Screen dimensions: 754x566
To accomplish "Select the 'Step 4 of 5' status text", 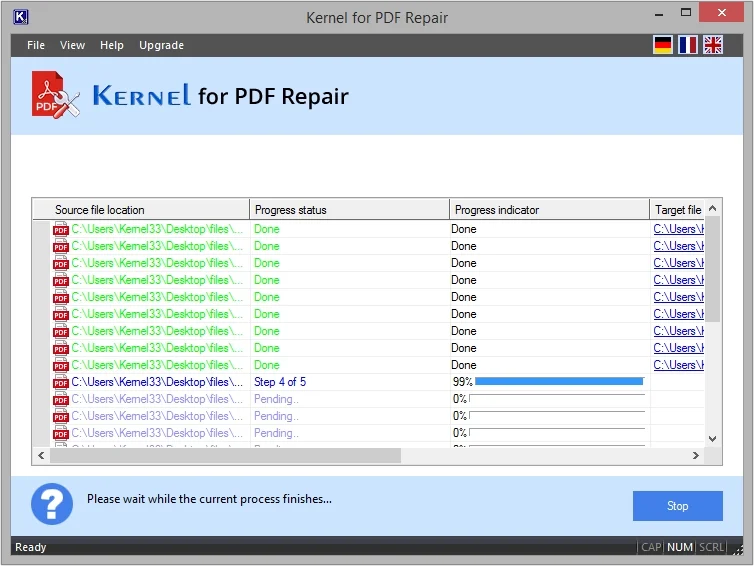I will (x=280, y=382).
